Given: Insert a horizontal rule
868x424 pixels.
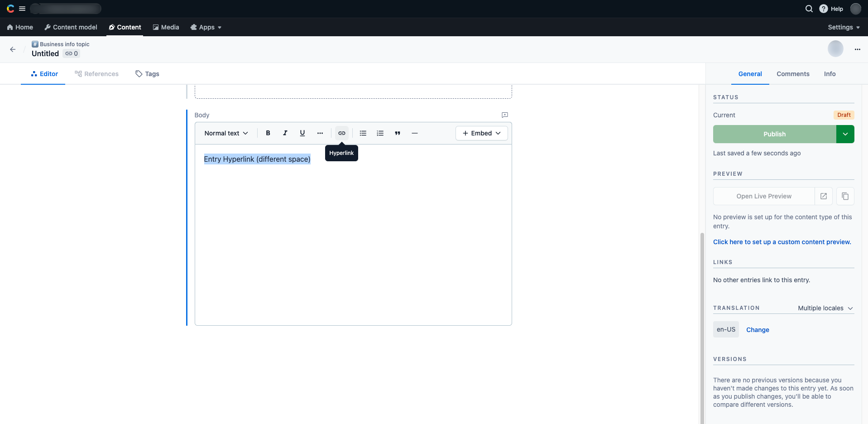Looking at the screenshot, I should click(x=415, y=133).
